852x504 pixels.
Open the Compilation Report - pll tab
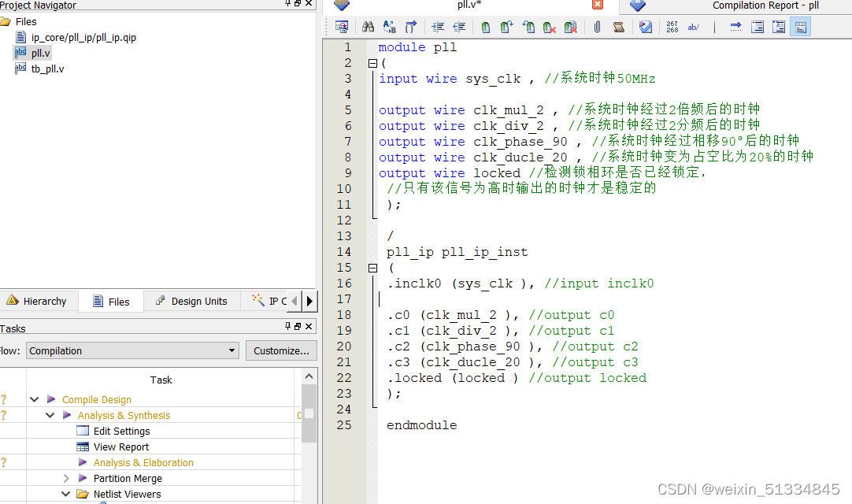click(765, 6)
